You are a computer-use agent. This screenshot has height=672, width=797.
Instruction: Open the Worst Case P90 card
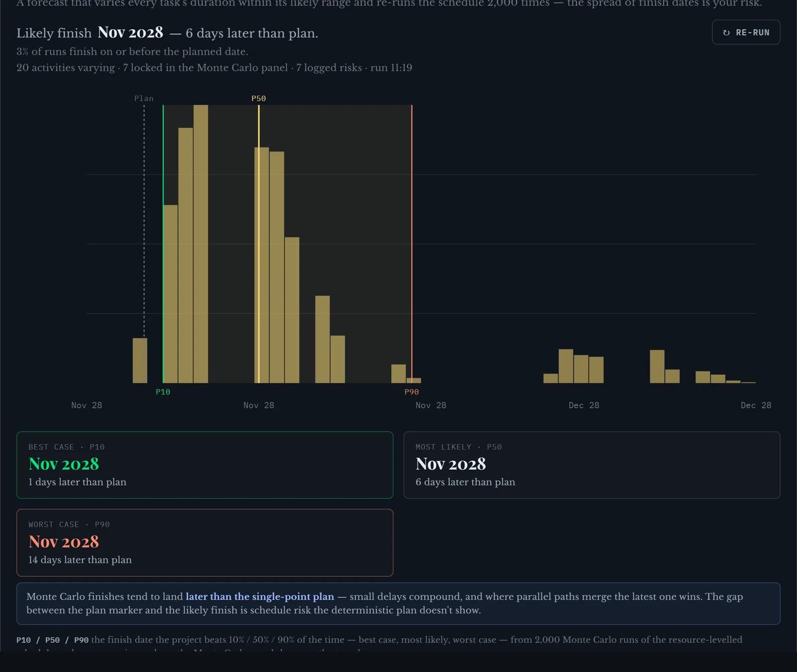pos(205,542)
